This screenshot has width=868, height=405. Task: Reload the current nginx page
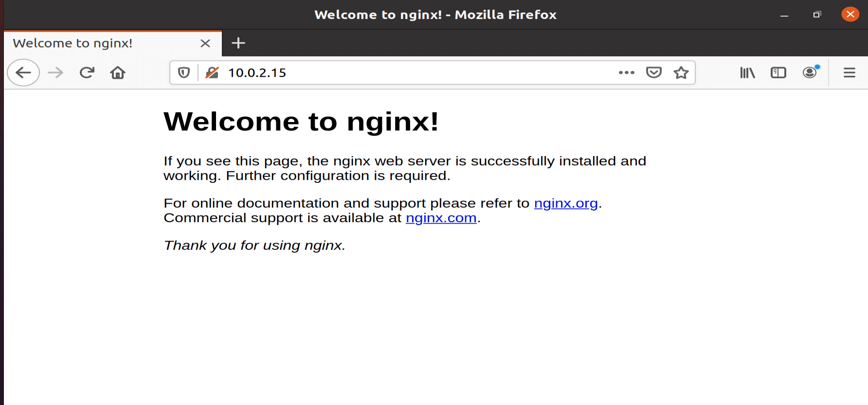click(87, 73)
